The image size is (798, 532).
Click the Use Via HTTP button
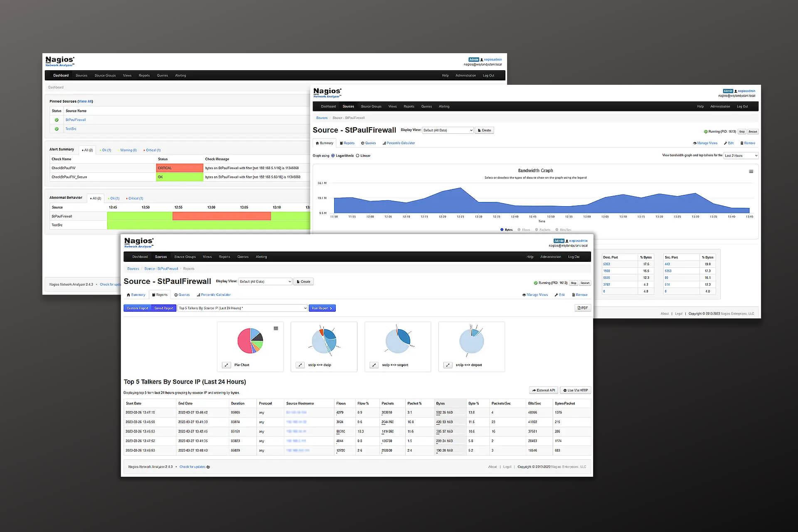(x=576, y=390)
